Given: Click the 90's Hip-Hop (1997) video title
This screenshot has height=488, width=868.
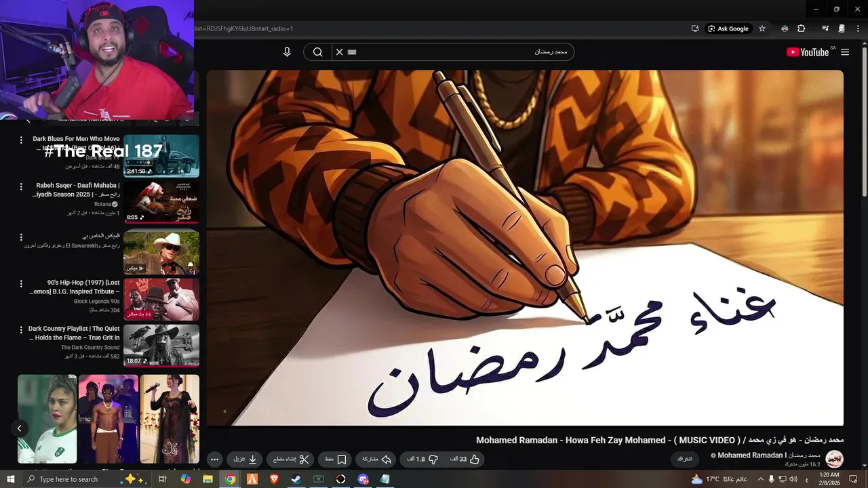Looking at the screenshot, I should pyautogui.click(x=75, y=287).
